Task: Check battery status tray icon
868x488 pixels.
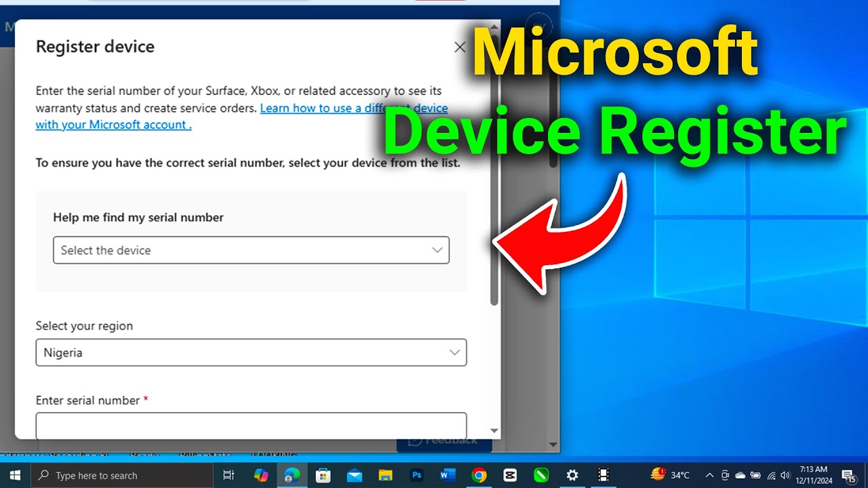Action: point(755,475)
